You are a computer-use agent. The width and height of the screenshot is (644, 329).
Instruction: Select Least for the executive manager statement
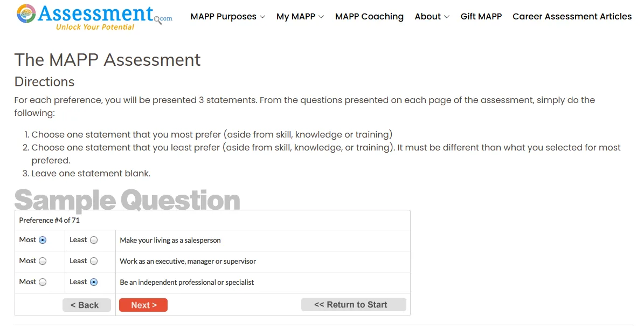point(93,261)
